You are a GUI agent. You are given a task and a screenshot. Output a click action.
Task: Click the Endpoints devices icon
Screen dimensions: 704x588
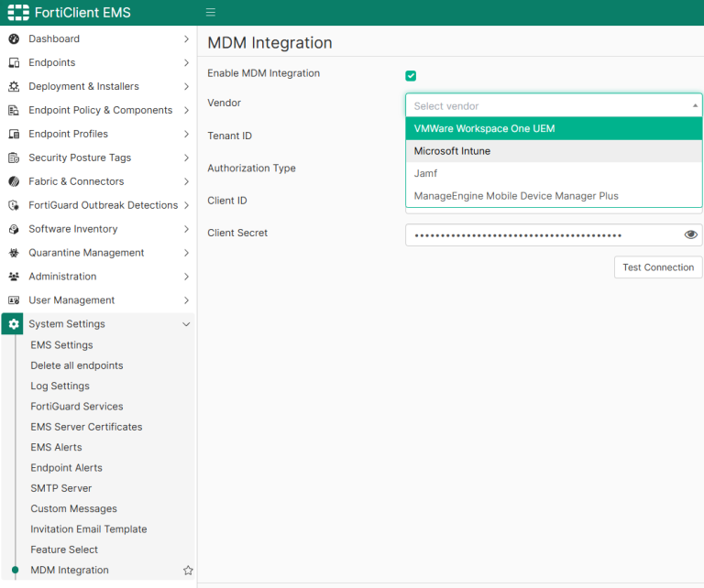[14, 63]
